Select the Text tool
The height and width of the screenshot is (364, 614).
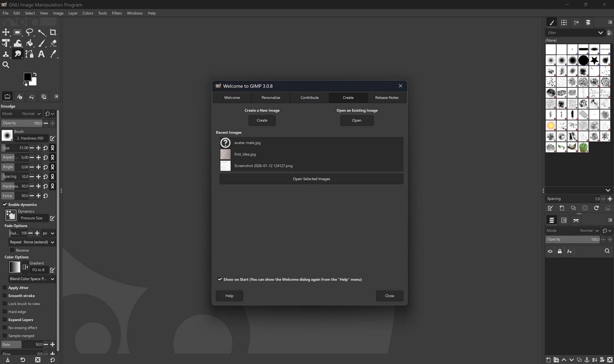[x=41, y=54]
